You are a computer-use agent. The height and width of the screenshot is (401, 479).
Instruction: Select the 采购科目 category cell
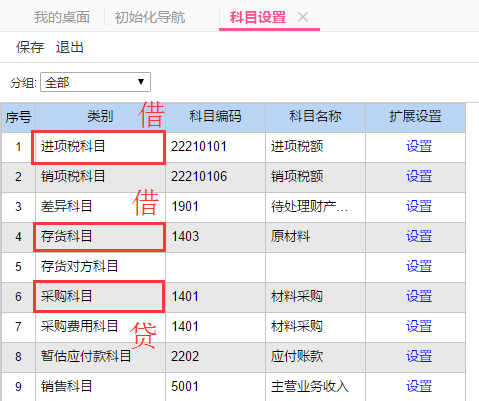tap(100, 297)
